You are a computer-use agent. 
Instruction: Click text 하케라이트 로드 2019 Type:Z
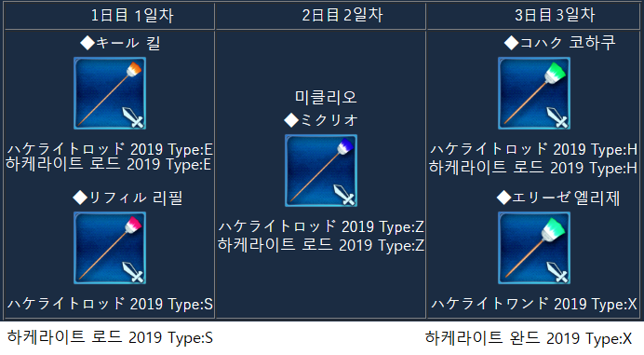tap(321, 245)
